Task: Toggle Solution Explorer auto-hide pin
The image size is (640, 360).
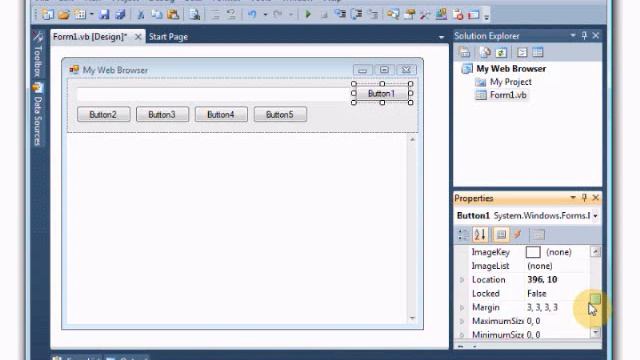Action: pos(584,36)
